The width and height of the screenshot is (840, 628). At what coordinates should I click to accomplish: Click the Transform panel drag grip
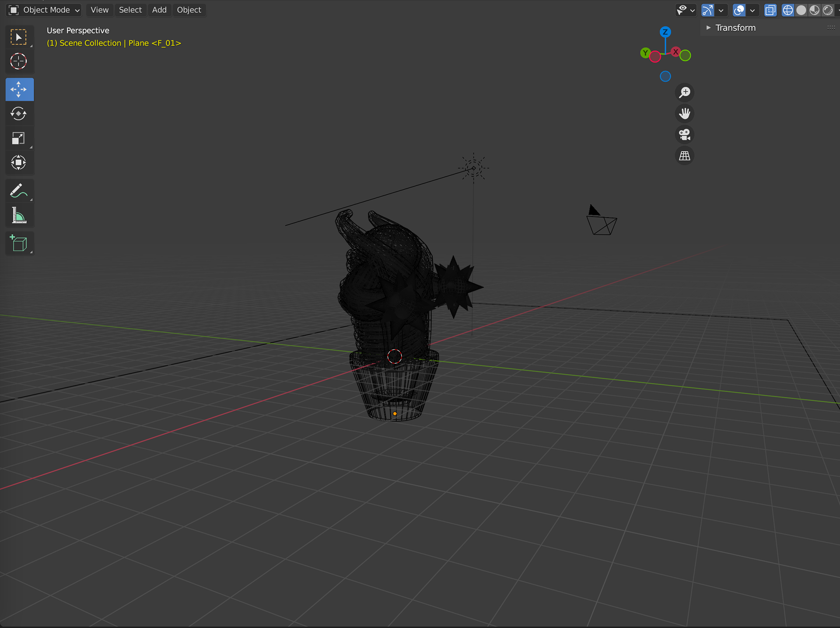tap(831, 28)
